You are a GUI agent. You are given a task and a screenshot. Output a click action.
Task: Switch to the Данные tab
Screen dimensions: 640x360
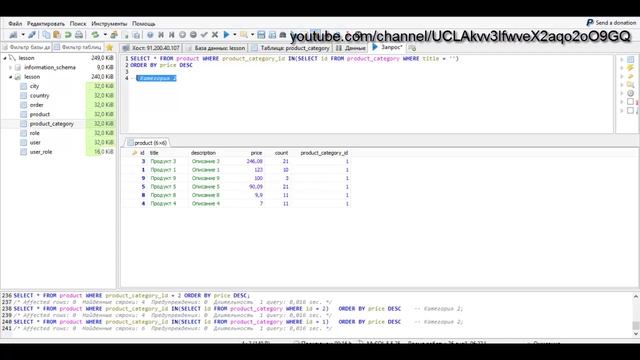tap(351, 48)
